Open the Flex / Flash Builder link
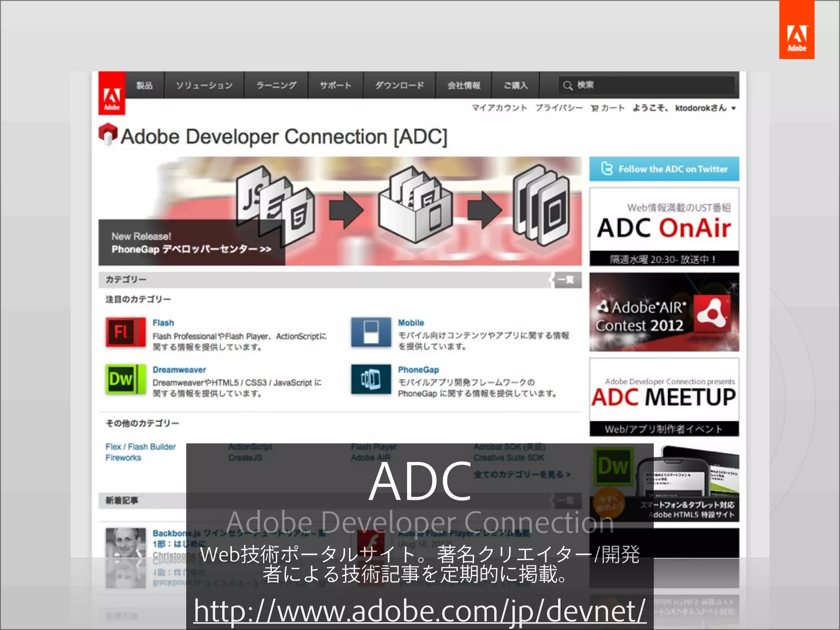The image size is (840, 630). coord(141,447)
